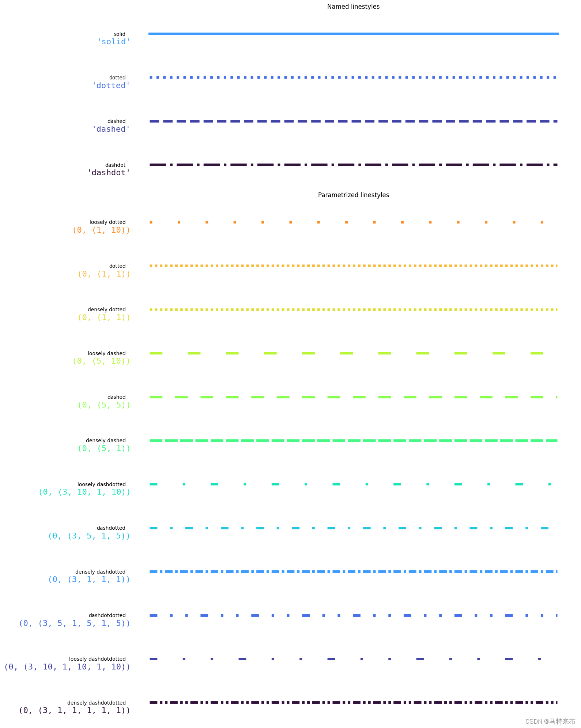The height and width of the screenshot is (728, 581).
Task: Select the 'loosely dashdotdotted' label
Action: click(97, 659)
